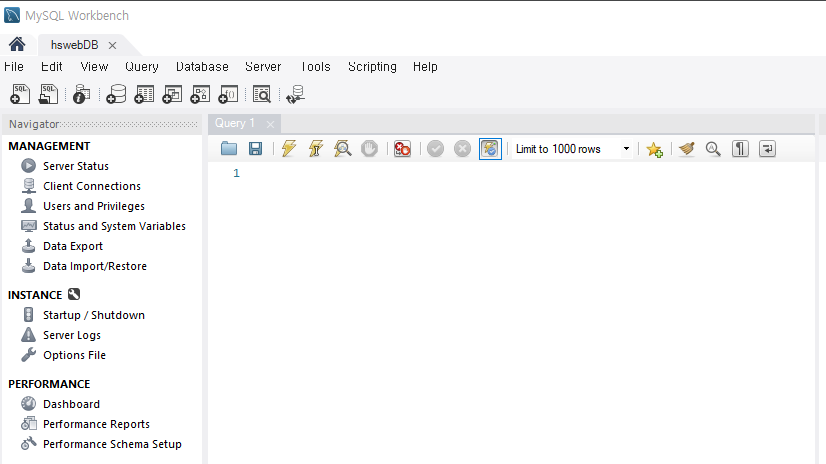
Task: Open Options File
Action: coord(74,355)
